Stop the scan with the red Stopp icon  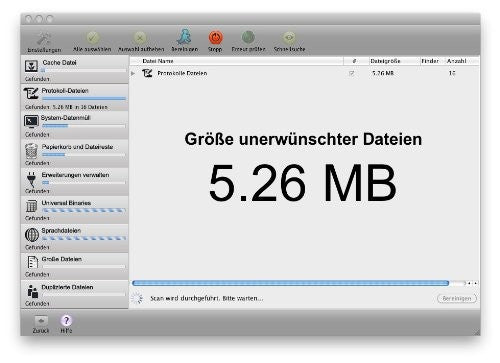[x=215, y=38]
